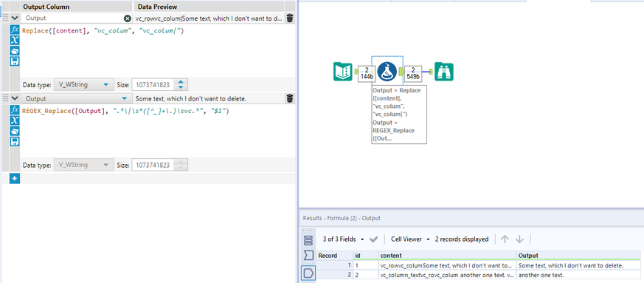Select Output cell 'another one text.'

tap(578, 274)
